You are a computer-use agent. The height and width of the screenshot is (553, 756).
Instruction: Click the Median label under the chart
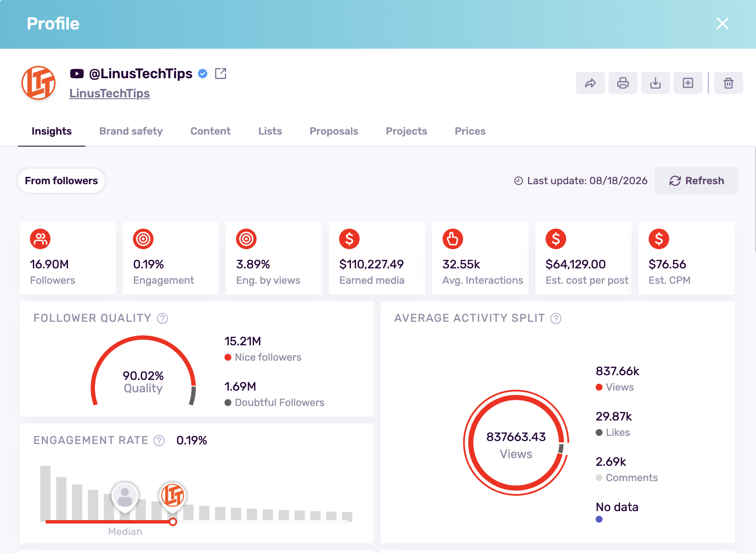pos(125,532)
